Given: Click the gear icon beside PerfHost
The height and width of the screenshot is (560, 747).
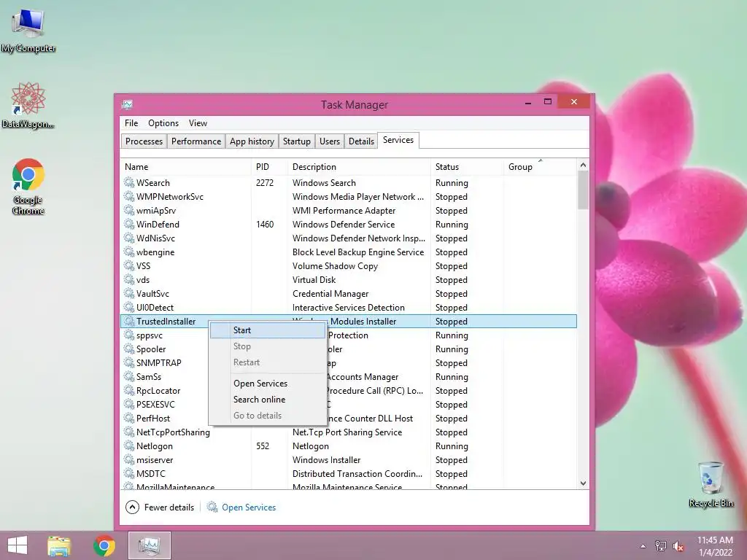Looking at the screenshot, I should [x=129, y=418].
